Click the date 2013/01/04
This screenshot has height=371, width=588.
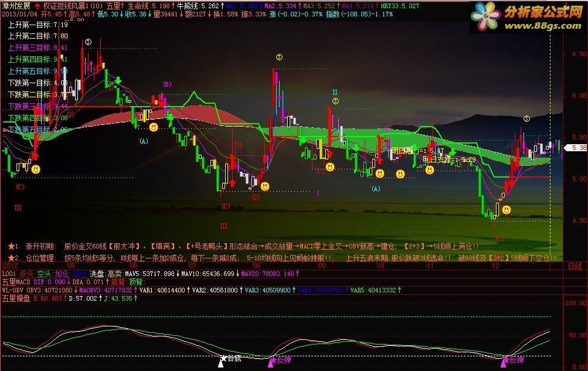[x=20, y=14]
